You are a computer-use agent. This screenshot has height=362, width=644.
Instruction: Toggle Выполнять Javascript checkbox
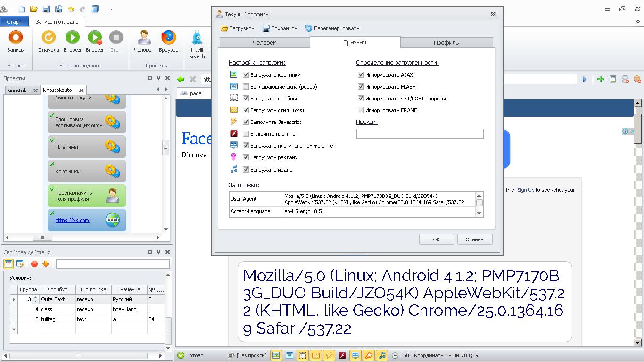click(246, 122)
